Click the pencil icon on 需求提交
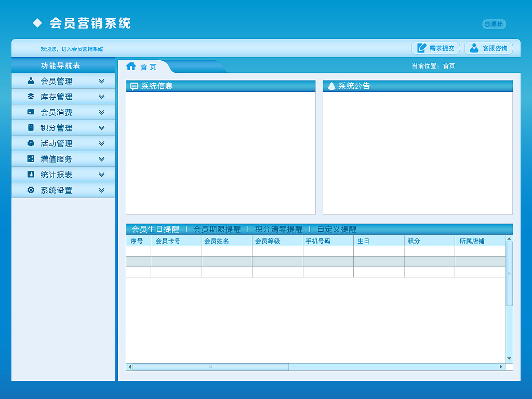 click(421, 48)
